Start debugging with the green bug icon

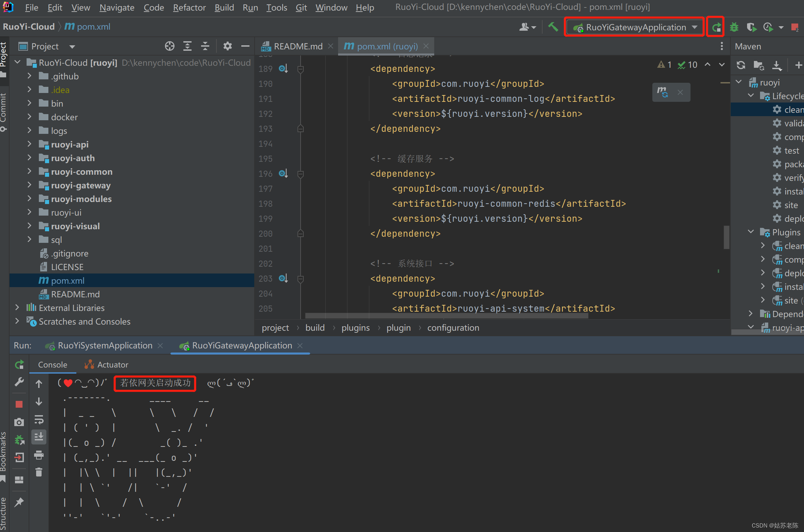click(734, 27)
